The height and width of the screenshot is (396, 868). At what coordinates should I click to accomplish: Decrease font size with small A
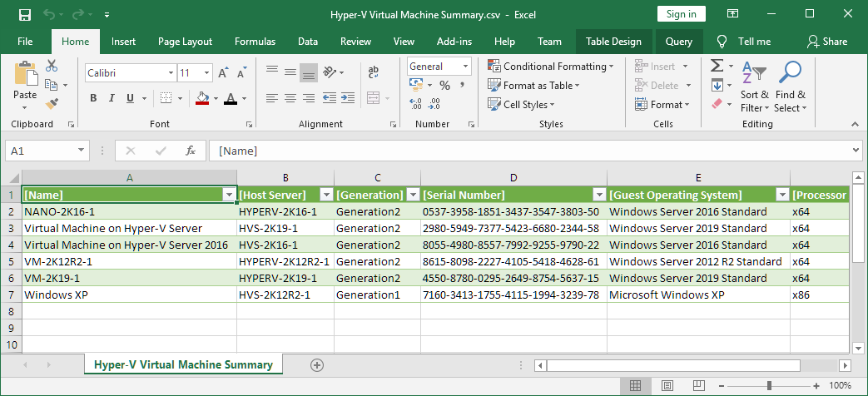coord(241,72)
